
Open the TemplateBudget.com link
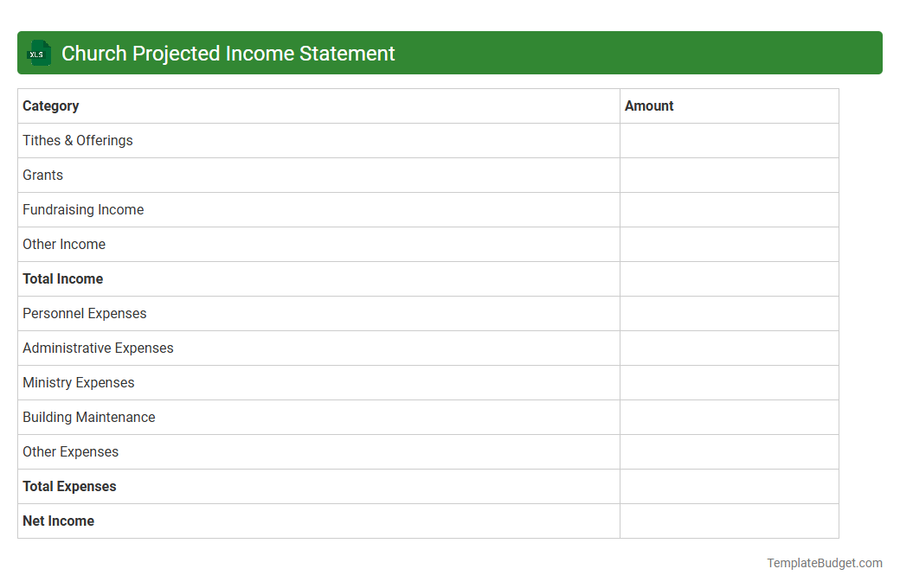pyautogui.click(x=825, y=563)
